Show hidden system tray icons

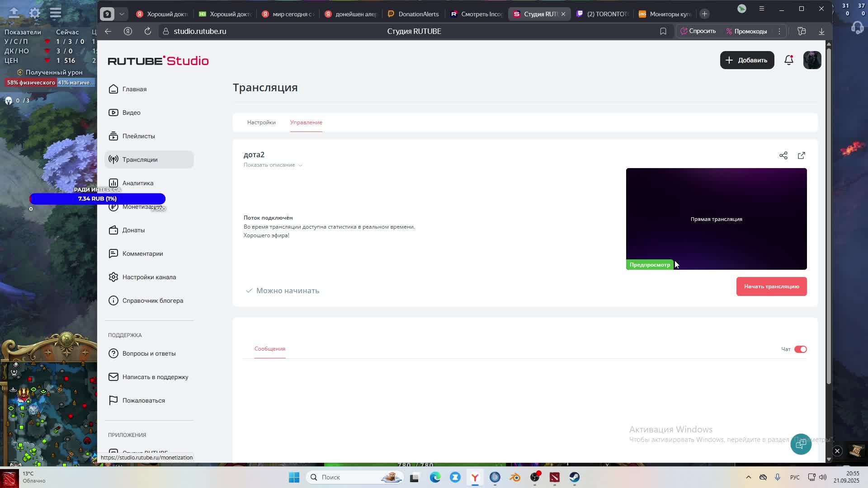pos(748,477)
